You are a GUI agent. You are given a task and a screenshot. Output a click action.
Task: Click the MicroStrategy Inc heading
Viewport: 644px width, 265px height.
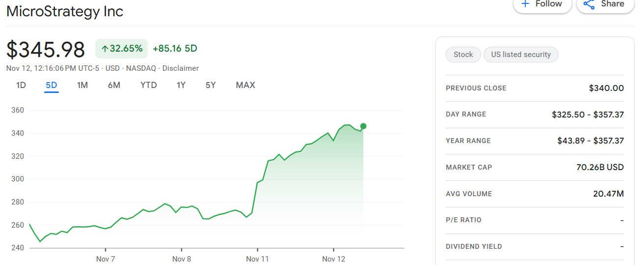(65, 11)
